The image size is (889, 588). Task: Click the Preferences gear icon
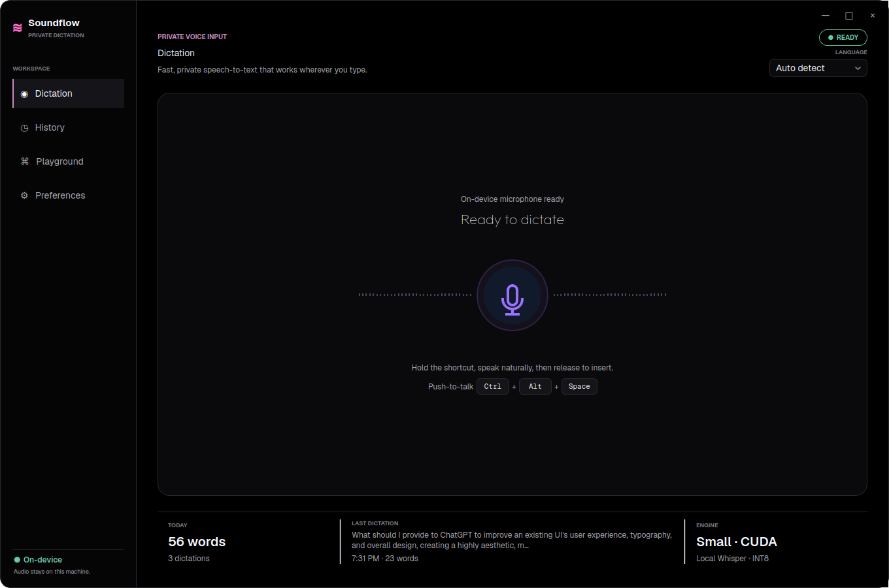pyautogui.click(x=24, y=195)
